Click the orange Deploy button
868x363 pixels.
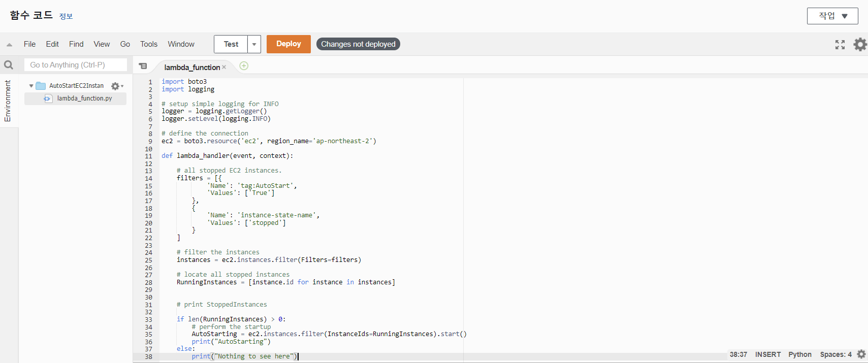(288, 44)
